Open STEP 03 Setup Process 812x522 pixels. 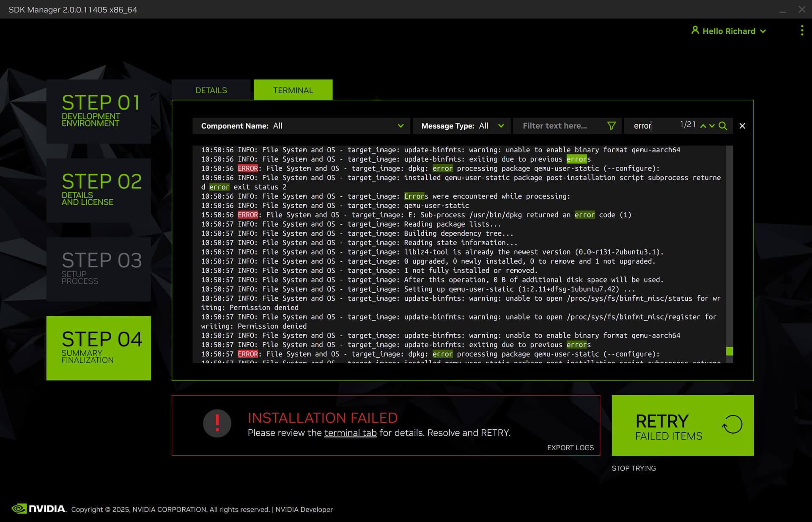[x=99, y=269]
